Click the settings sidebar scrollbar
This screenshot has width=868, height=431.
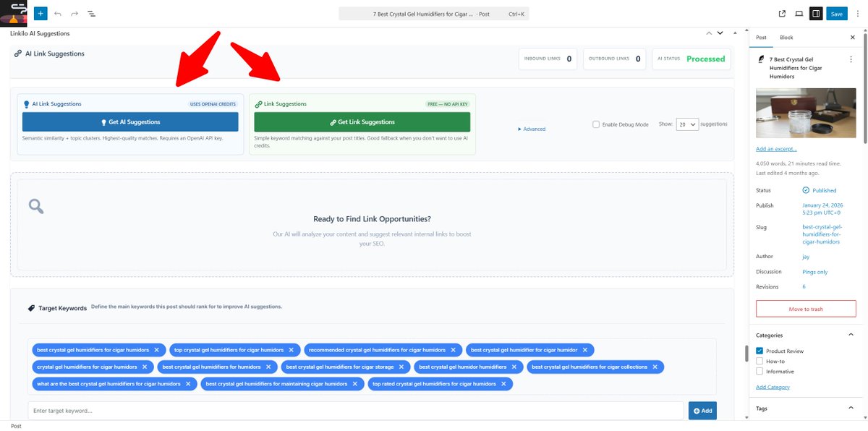[x=865, y=87]
